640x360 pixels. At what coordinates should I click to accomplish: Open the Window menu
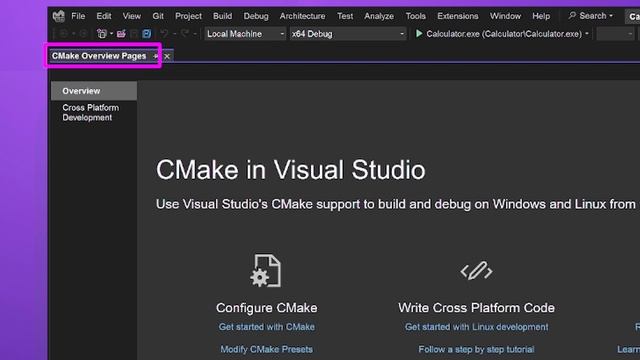click(x=505, y=16)
